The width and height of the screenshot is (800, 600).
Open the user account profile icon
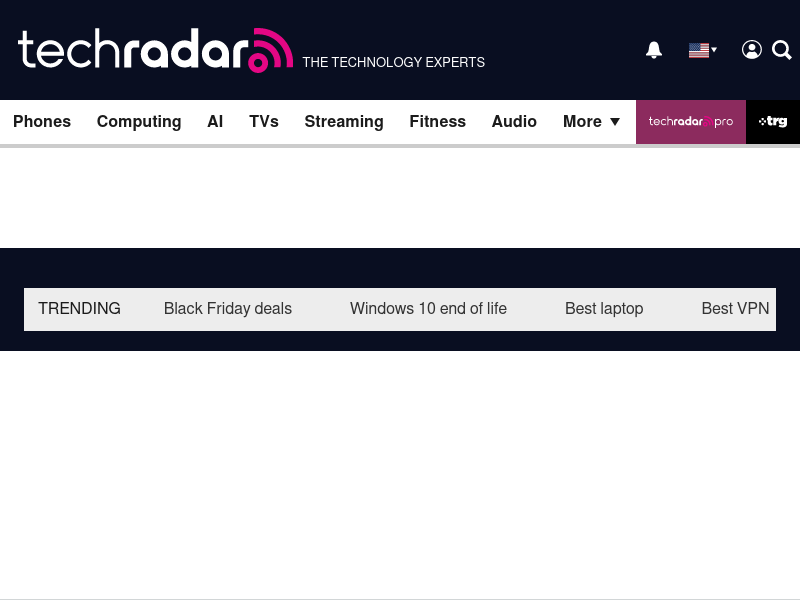pos(752,50)
